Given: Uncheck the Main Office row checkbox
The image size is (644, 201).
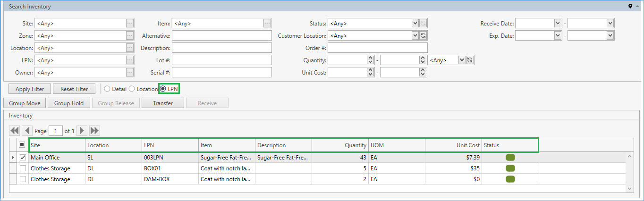Looking at the screenshot, I should [23, 158].
